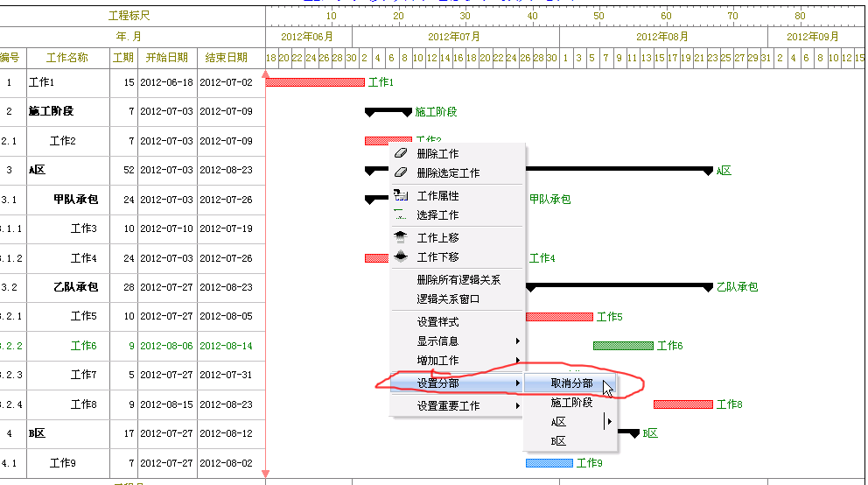Expand the 显示信息 submenu arrow
This screenshot has width=868, height=485.
[518, 341]
